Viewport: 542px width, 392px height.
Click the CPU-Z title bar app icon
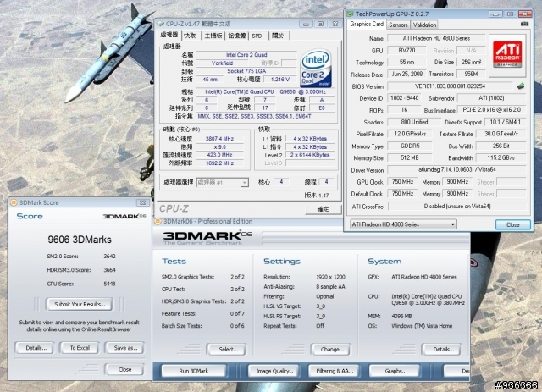point(160,24)
